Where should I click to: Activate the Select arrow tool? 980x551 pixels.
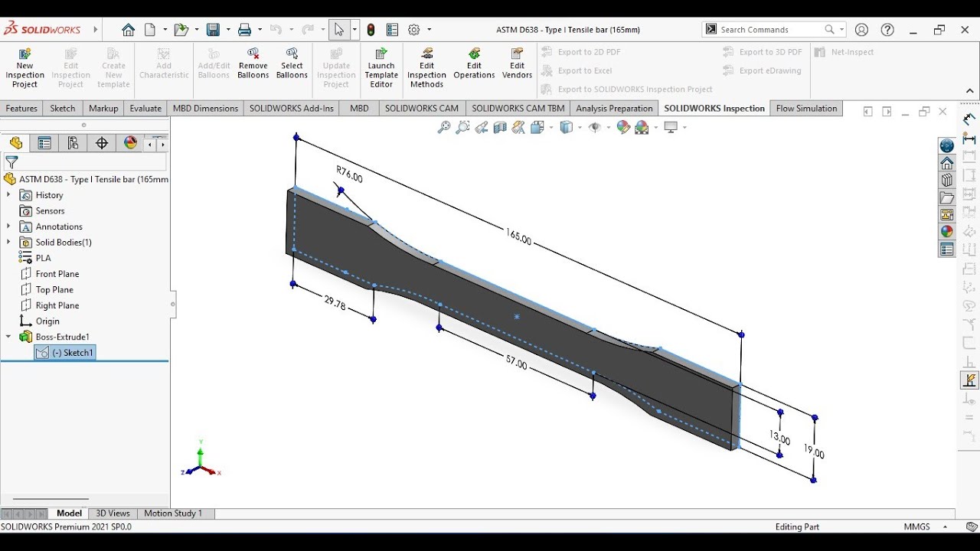338,30
